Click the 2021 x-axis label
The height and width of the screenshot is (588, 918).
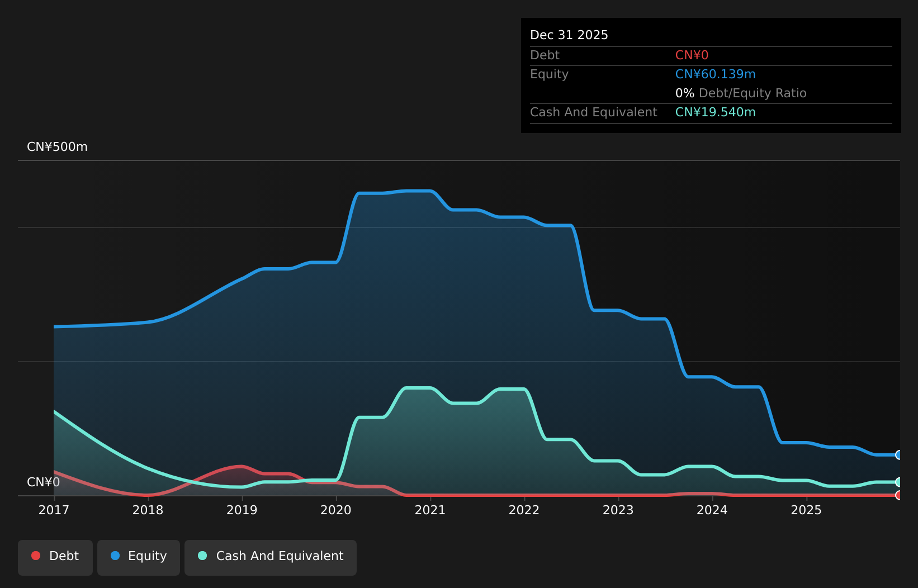pos(430,510)
